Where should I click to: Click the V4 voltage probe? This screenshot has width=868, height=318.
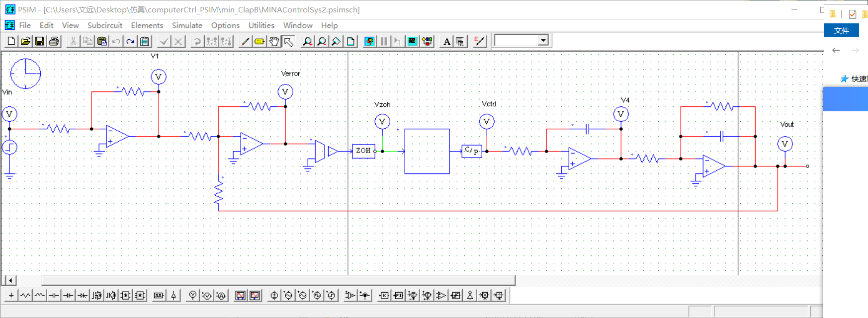click(621, 114)
